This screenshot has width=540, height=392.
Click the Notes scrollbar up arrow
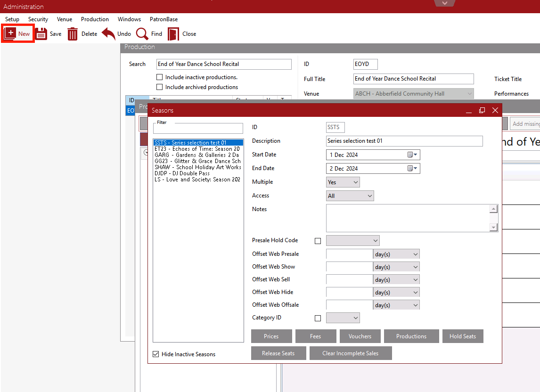click(x=493, y=209)
